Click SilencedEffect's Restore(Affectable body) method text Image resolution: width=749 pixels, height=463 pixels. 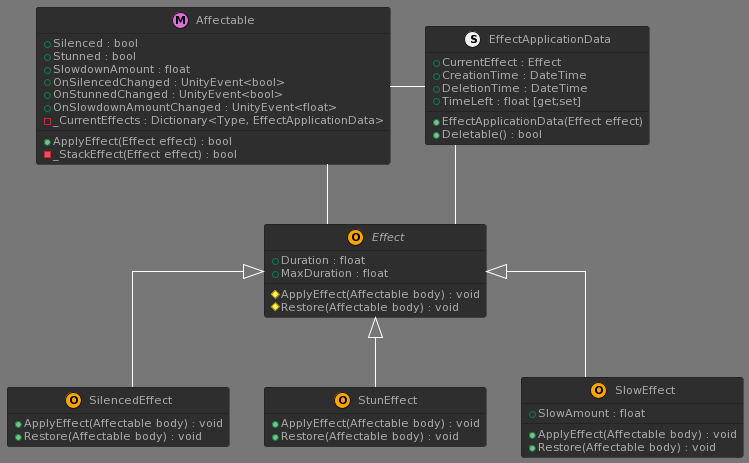[113, 436]
